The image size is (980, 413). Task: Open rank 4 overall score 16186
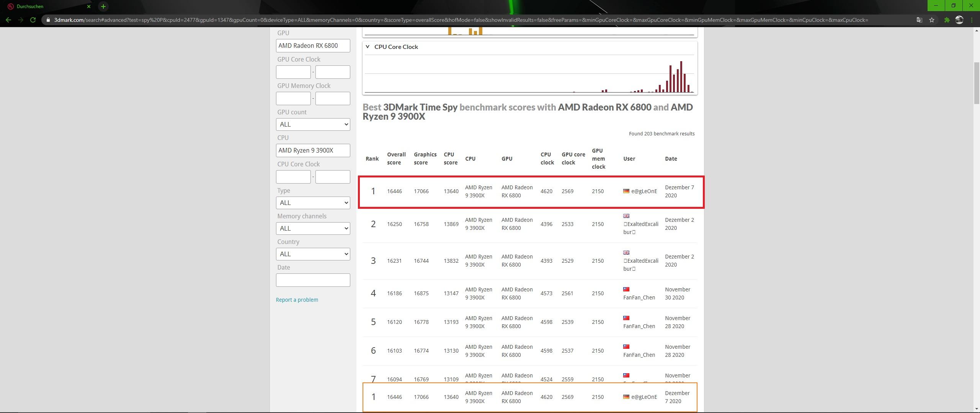point(394,293)
